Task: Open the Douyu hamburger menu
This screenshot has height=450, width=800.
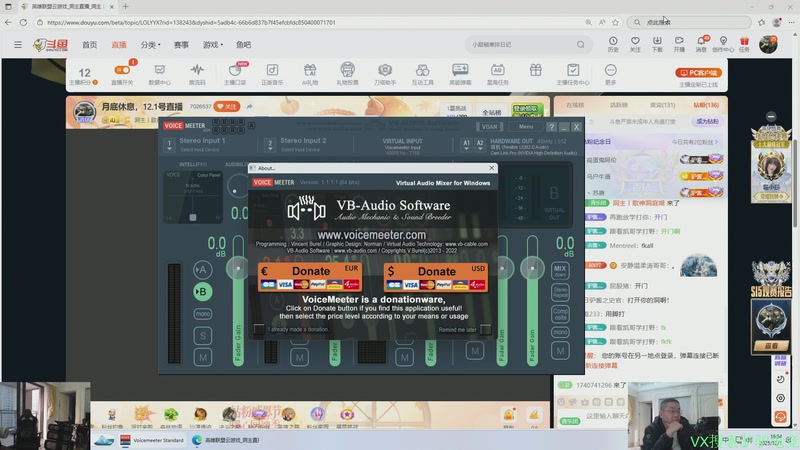Action: point(18,45)
